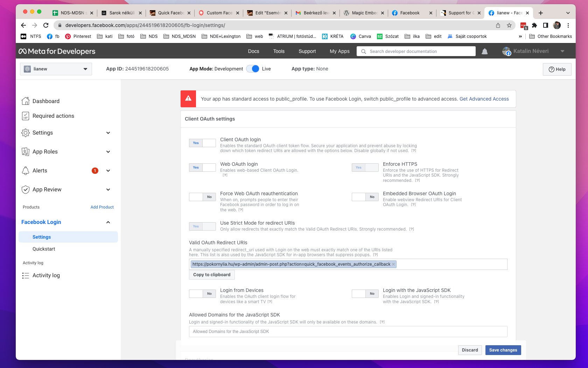
Task: Open the Docs menu
Action: [x=254, y=51]
